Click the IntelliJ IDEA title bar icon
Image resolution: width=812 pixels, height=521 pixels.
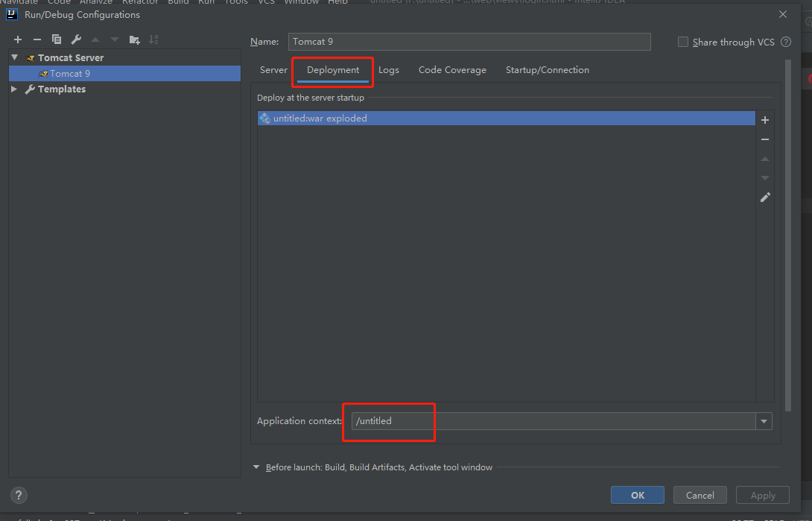point(12,14)
